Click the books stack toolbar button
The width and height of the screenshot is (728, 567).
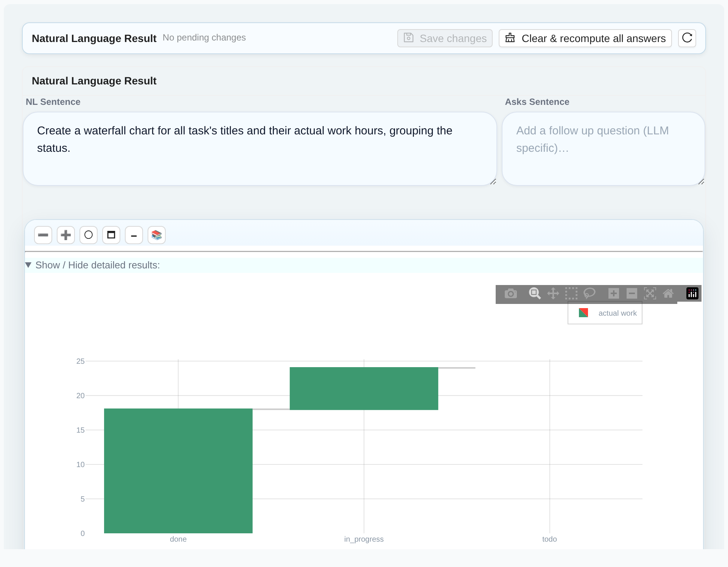(x=157, y=235)
